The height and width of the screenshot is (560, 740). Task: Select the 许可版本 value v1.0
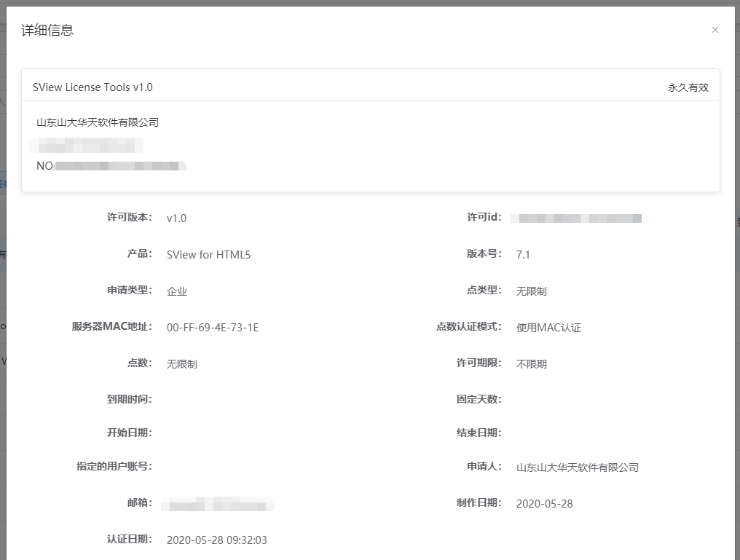[x=176, y=218]
